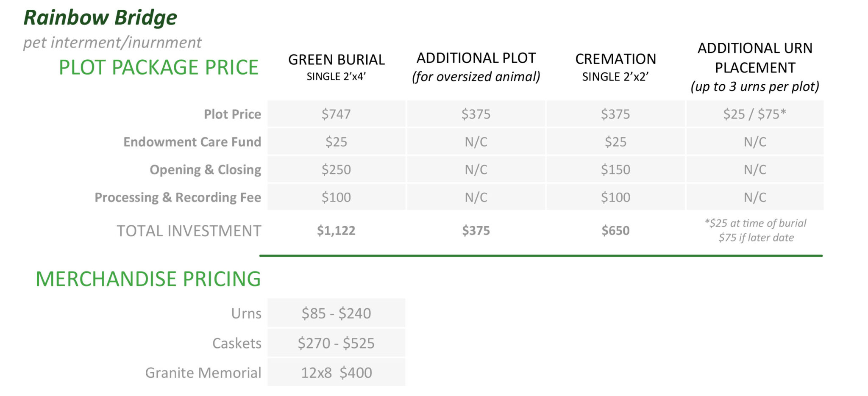Viewport: 868px width, 396px height.
Task: Click the $25 / $75* urn placement price
Action: (x=754, y=114)
